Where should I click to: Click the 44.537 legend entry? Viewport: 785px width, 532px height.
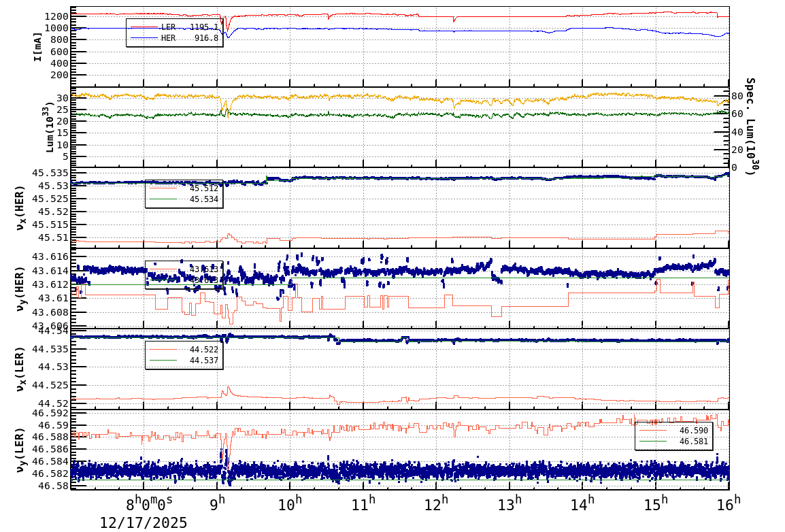point(184,361)
